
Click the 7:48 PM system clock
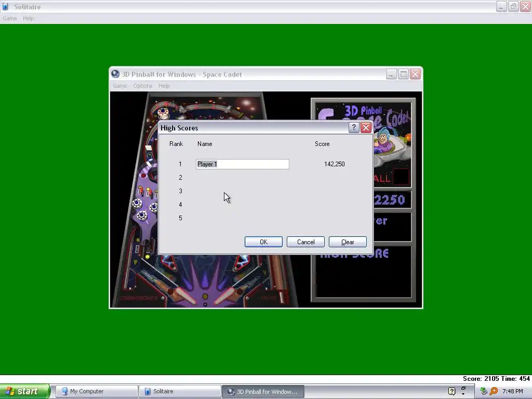click(513, 391)
